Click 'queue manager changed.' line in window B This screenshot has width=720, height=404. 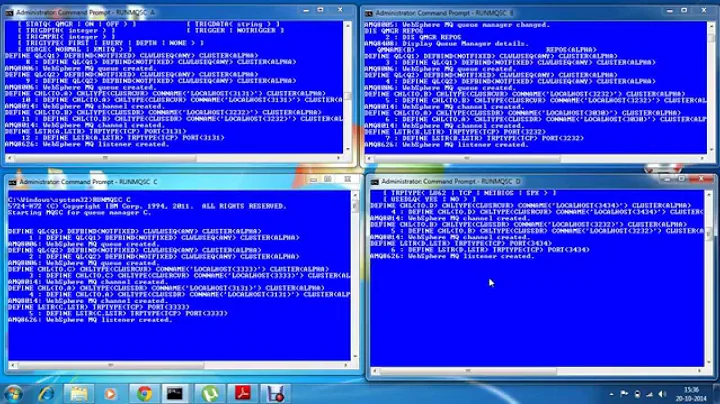457,25
